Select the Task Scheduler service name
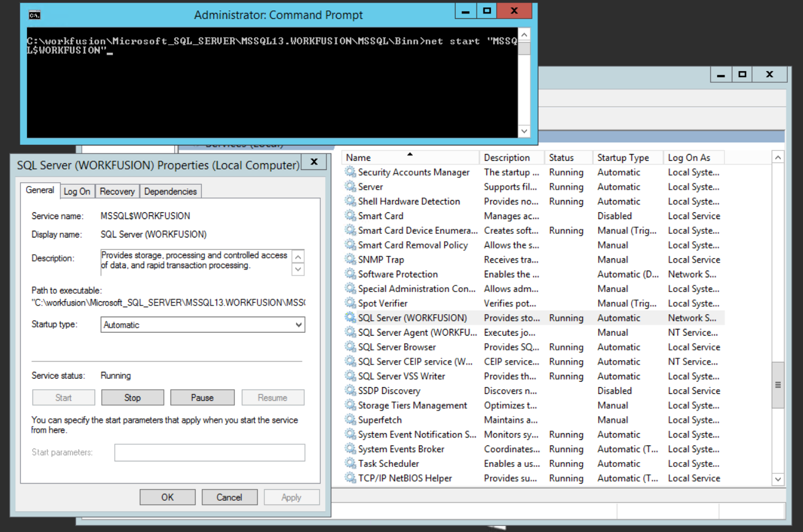The image size is (803, 532). [x=388, y=463]
